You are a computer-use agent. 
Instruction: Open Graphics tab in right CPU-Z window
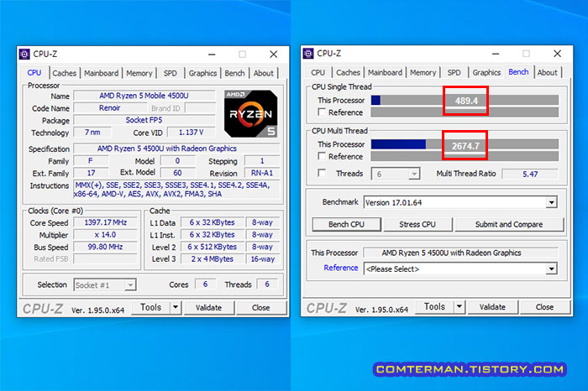pyautogui.click(x=486, y=72)
